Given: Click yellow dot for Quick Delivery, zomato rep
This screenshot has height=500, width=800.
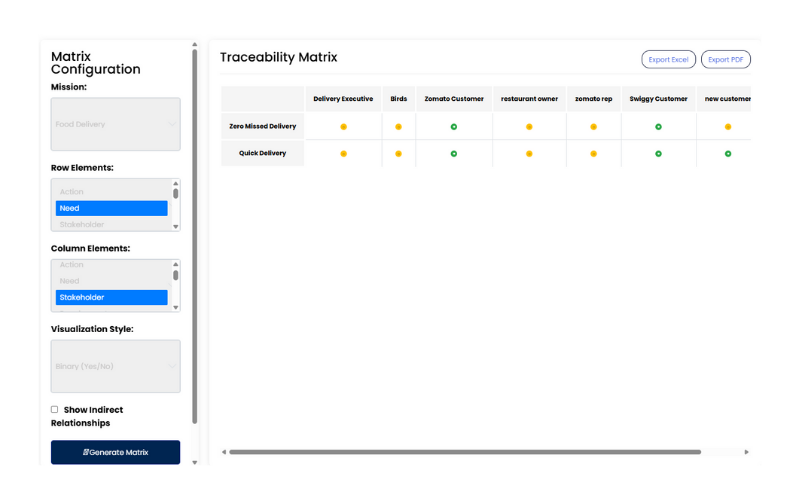Looking at the screenshot, I should (593, 154).
